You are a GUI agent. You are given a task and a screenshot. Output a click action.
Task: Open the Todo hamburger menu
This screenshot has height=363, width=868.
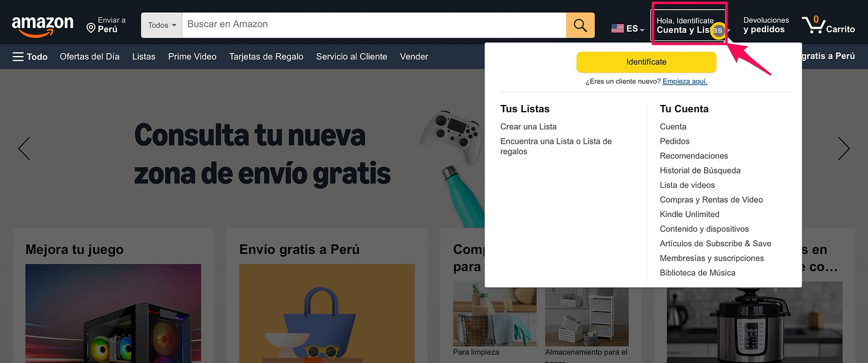coord(30,57)
